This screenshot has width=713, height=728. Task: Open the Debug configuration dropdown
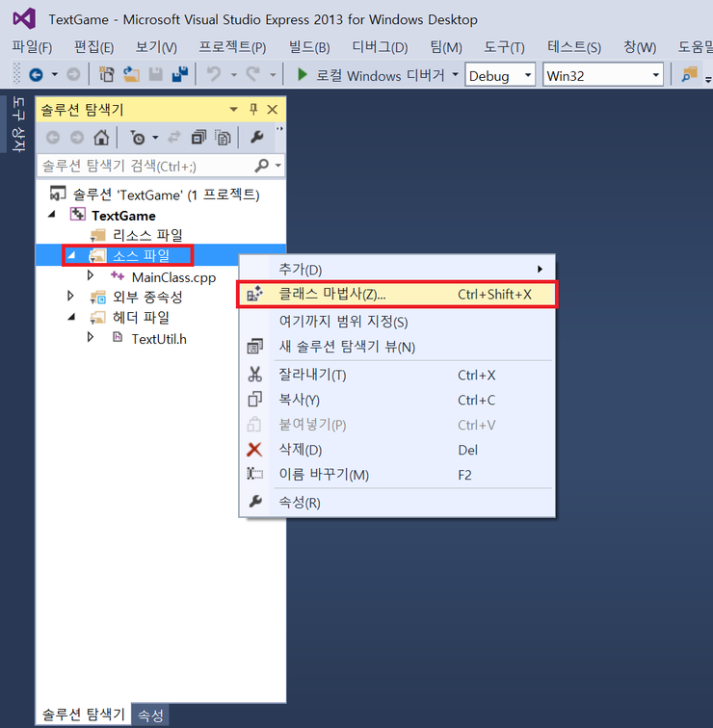500,75
